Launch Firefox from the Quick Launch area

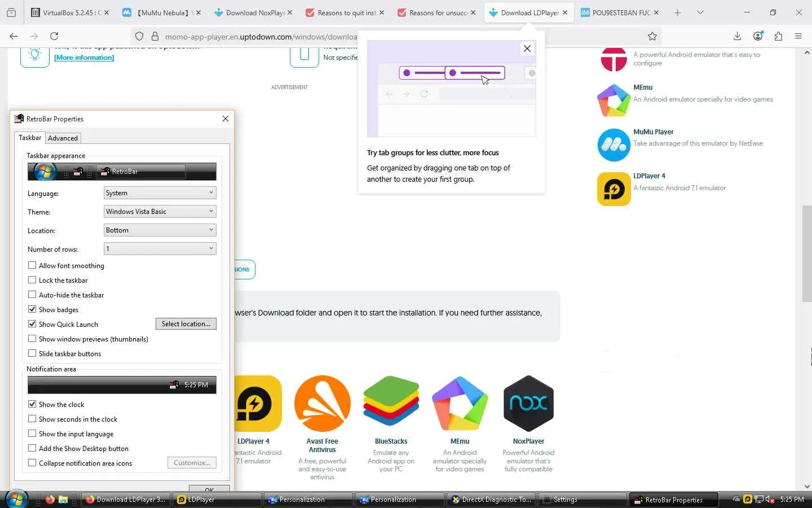tap(50, 500)
